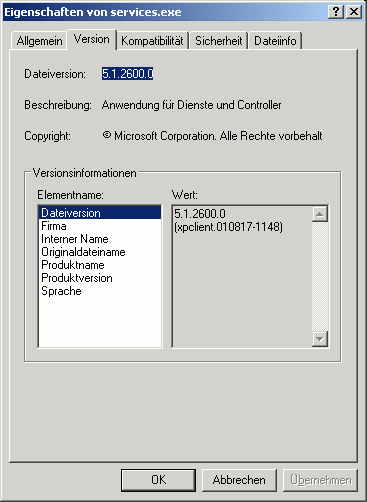Switch to the Allgemein tab
The image size is (367, 502).
[x=39, y=41]
